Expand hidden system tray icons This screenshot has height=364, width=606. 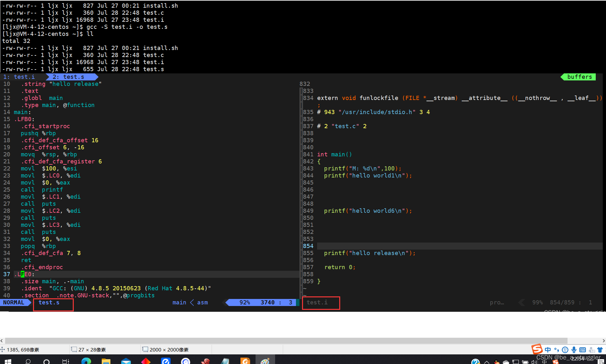pyautogui.click(x=487, y=362)
